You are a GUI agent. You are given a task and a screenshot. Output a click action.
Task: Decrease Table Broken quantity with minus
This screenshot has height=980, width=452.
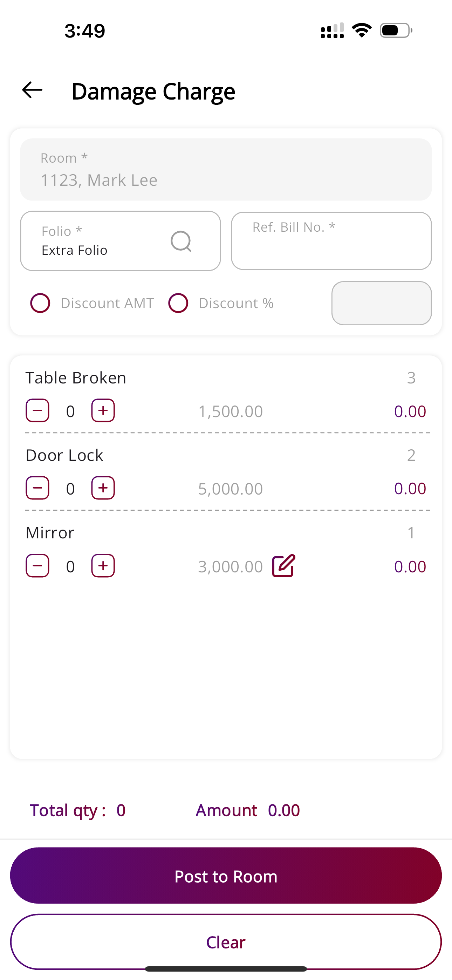37,410
